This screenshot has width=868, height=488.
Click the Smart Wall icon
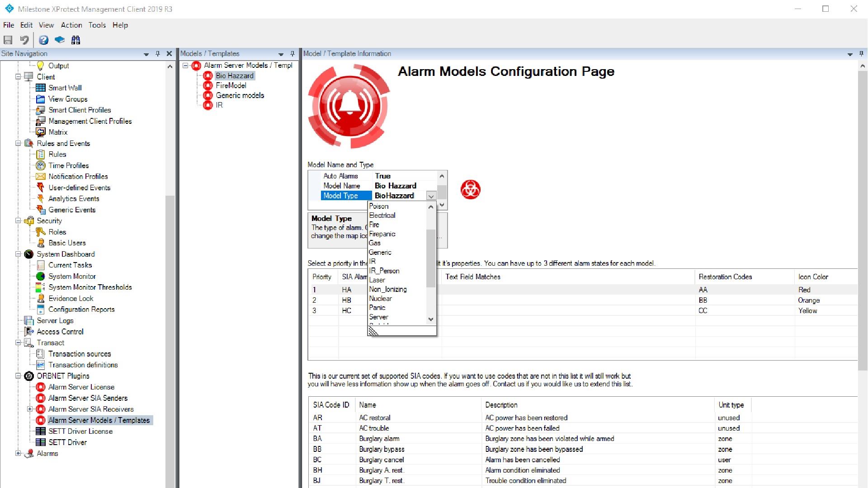click(x=41, y=88)
